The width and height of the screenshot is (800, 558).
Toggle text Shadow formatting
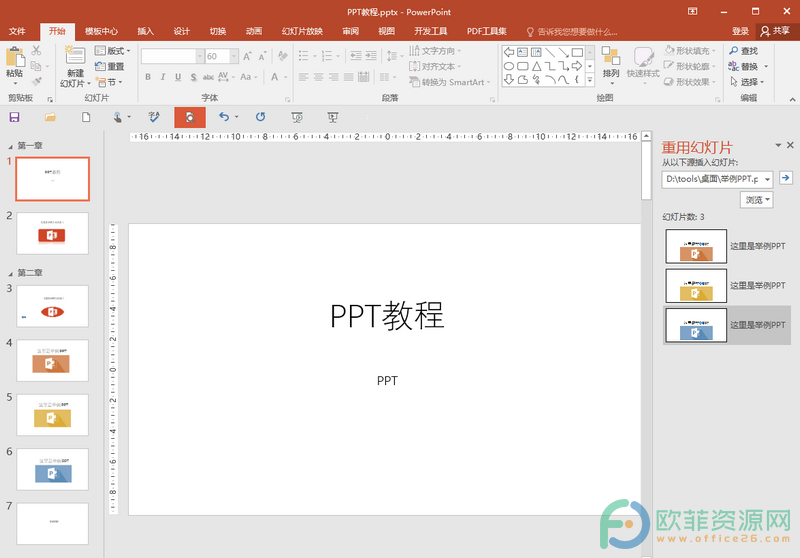(x=193, y=77)
